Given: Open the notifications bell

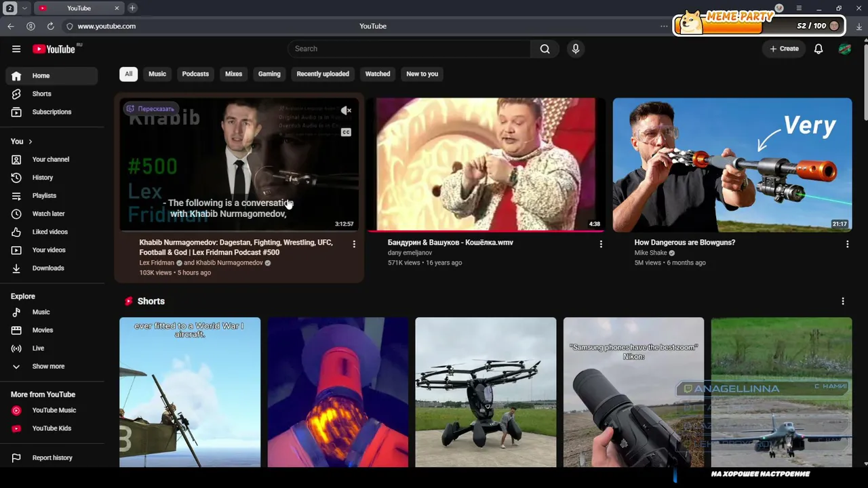Looking at the screenshot, I should coord(818,49).
